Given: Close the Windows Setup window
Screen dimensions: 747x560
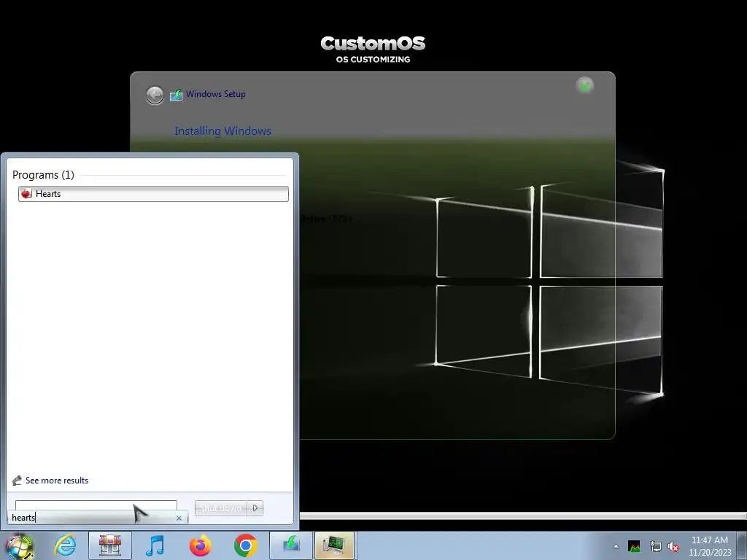Looking at the screenshot, I should click(x=584, y=86).
